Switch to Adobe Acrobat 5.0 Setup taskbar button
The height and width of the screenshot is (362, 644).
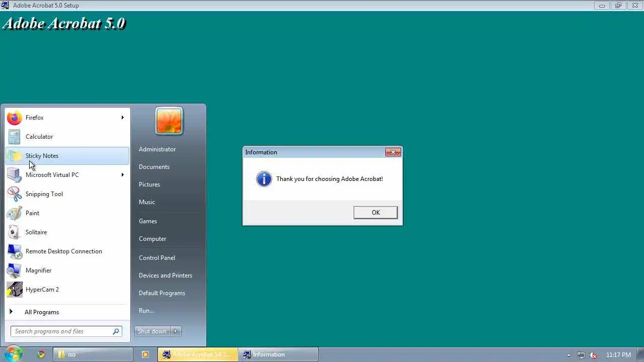pos(197,354)
